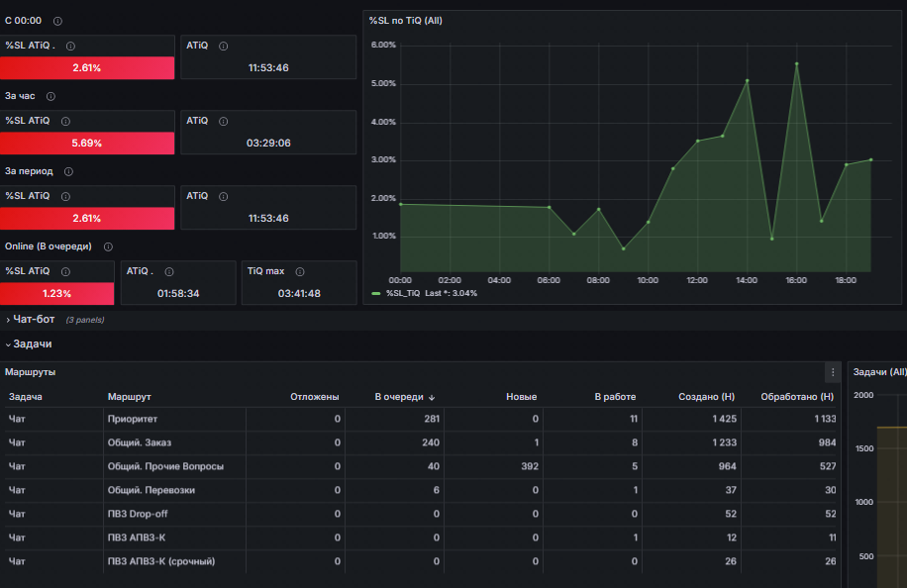907x588 pixels.
Task: Click info icon beside "За час" heading
Action: 50,96
